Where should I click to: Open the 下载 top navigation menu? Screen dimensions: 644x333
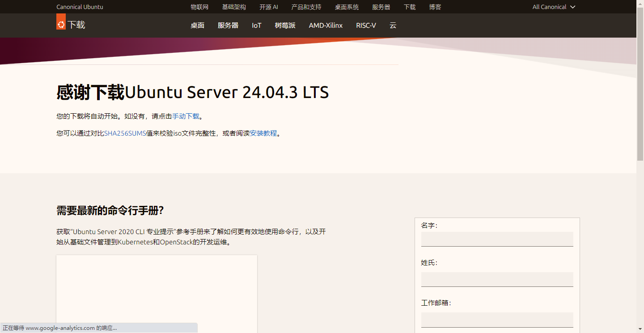pos(410,7)
